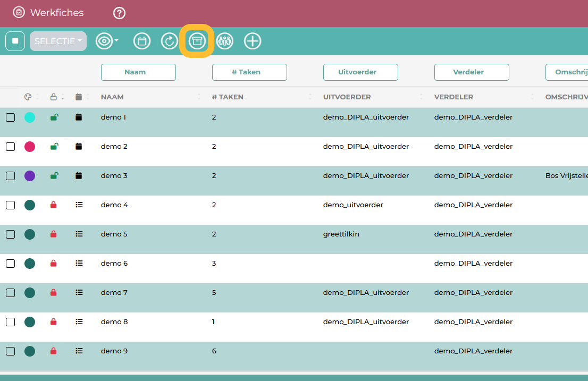The width and height of the screenshot is (588, 381).
Task: Sort by NAAM column header
Action: (112, 97)
